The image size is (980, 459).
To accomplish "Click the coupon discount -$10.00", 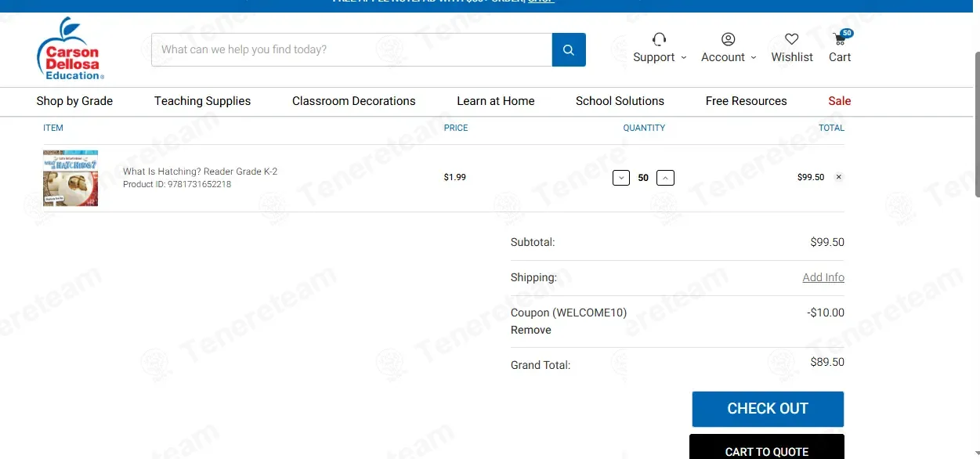I will 826,313.
